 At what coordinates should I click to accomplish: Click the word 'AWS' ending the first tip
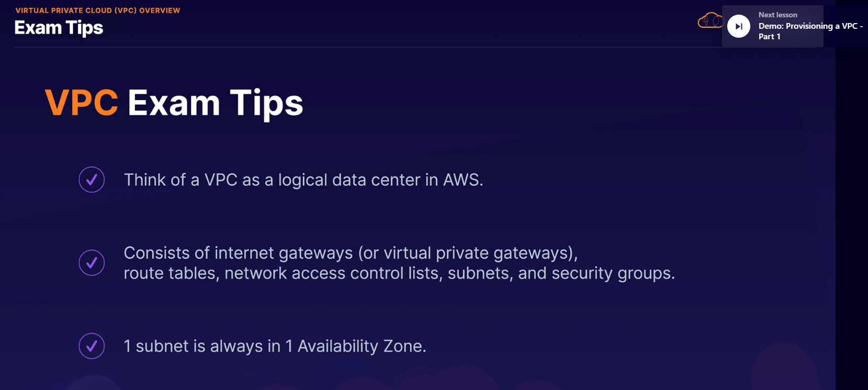(x=461, y=180)
